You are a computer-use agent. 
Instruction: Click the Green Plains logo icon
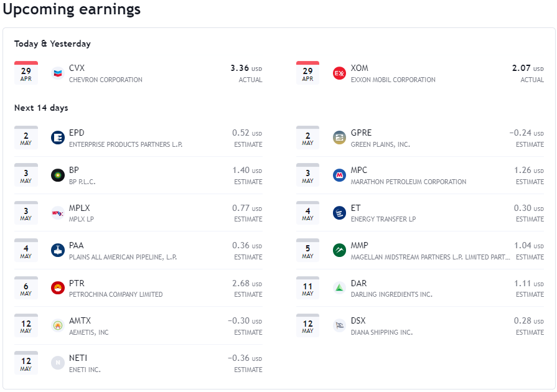pyautogui.click(x=339, y=138)
